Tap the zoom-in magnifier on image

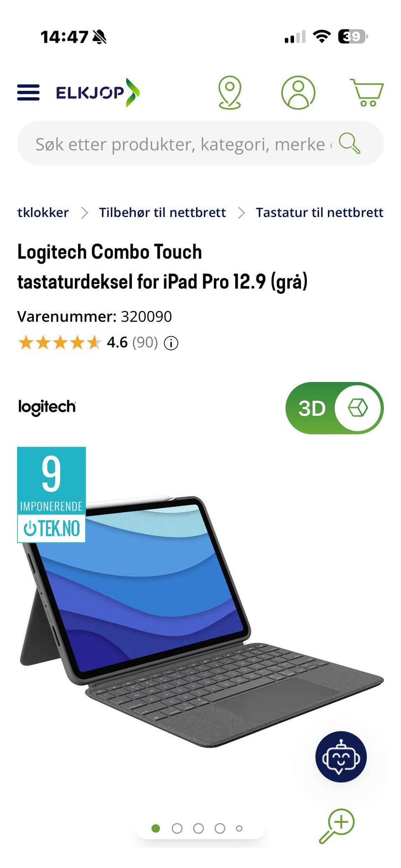pos(337,826)
